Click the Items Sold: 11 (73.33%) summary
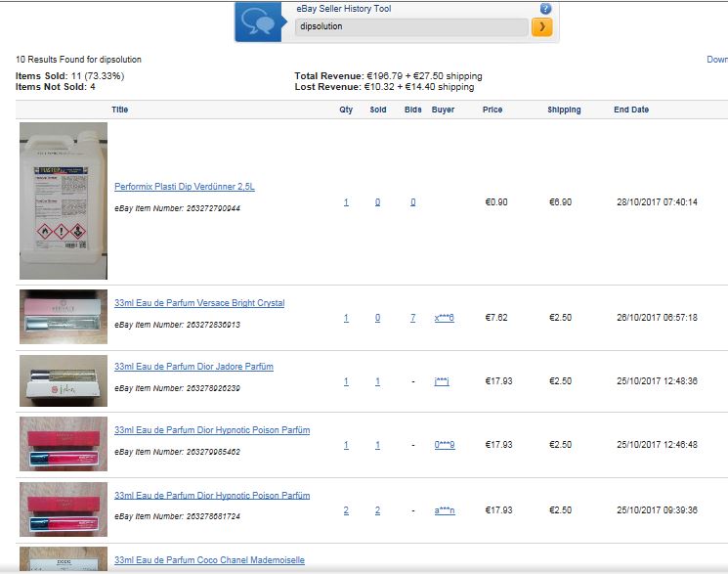728x574 pixels. click(69, 75)
